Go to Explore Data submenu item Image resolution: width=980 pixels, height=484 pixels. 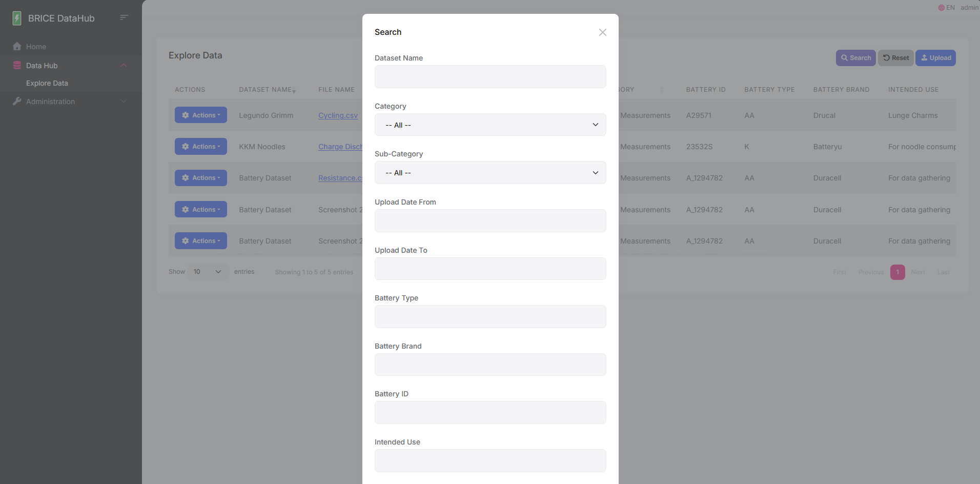[x=47, y=83]
